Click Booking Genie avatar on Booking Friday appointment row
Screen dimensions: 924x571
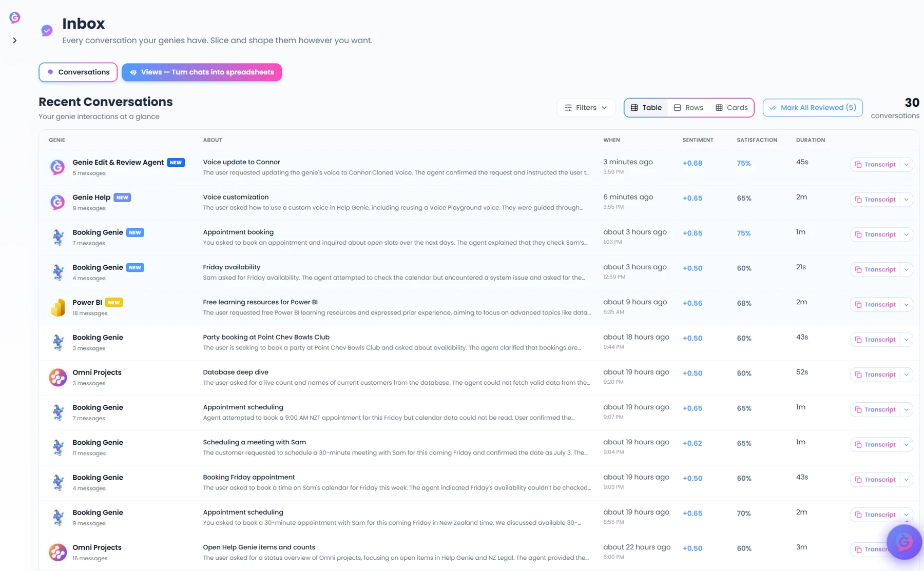[x=57, y=482]
